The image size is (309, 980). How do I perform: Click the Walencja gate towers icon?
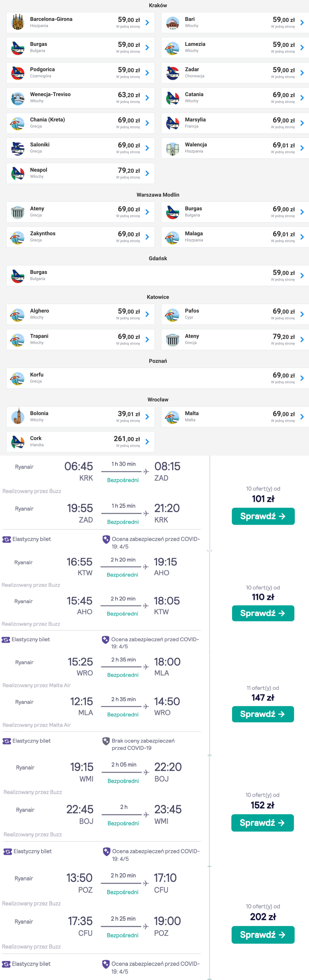pyautogui.click(x=172, y=148)
